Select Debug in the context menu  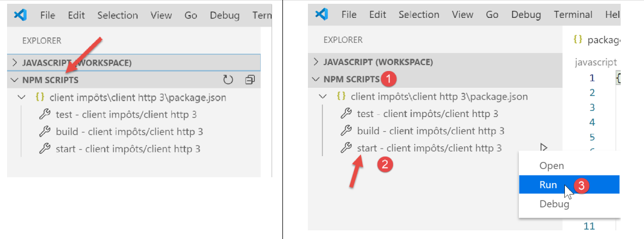tap(554, 204)
